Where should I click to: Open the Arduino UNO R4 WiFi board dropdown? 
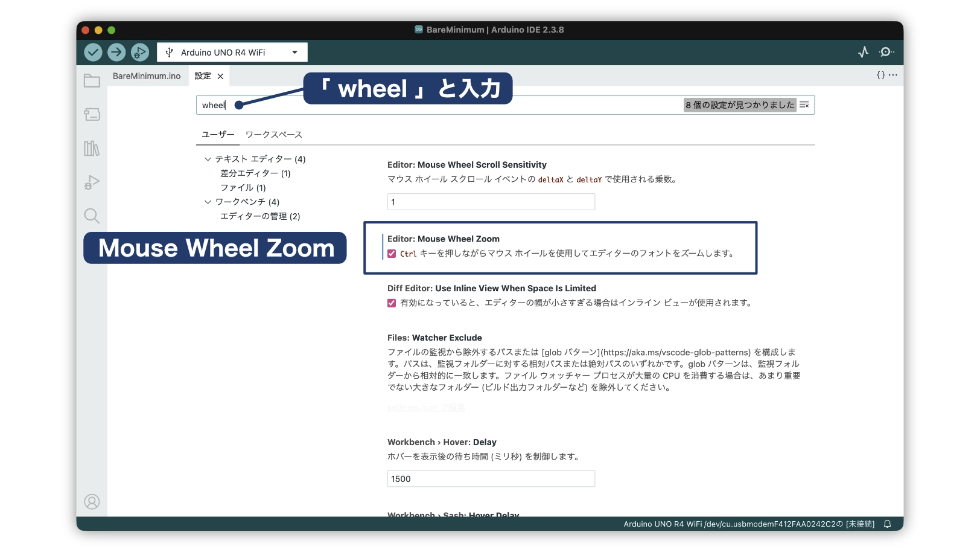(x=232, y=53)
